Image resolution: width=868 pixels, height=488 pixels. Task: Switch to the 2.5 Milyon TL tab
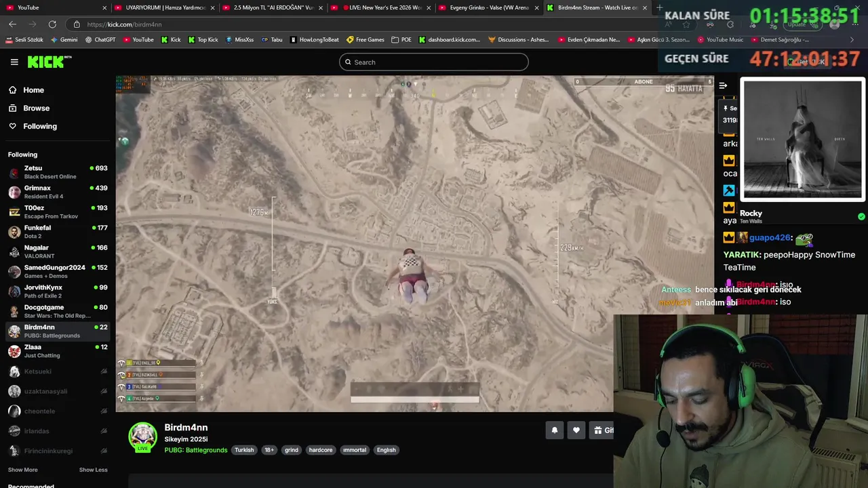click(x=273, y=7)
